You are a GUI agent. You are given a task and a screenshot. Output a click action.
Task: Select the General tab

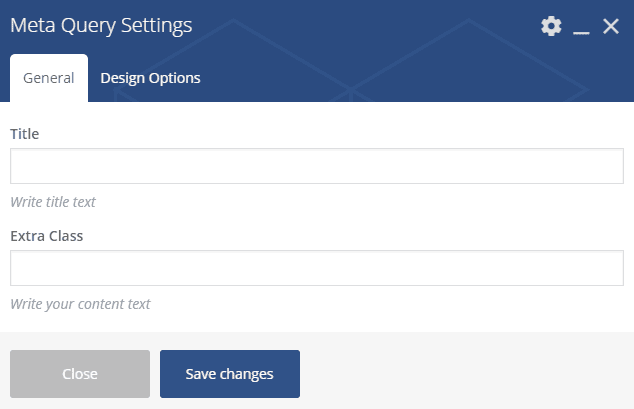pos(49,78)
